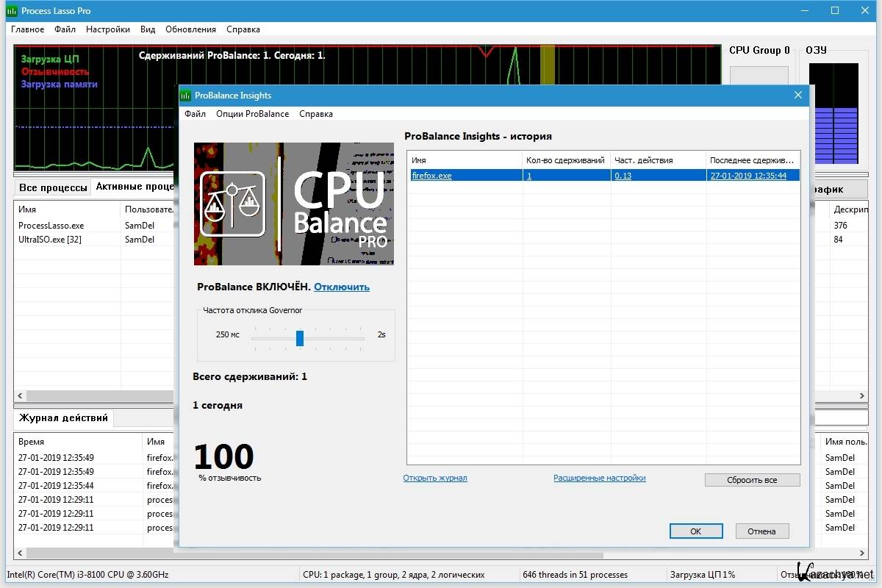
Task: Select the Журнал действий tab
Action: click(63, 418)
